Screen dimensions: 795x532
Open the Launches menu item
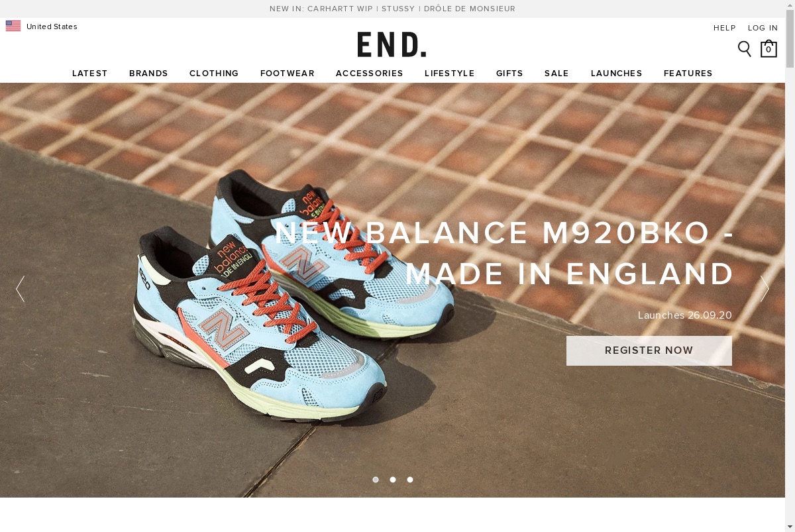coord(617,74)
